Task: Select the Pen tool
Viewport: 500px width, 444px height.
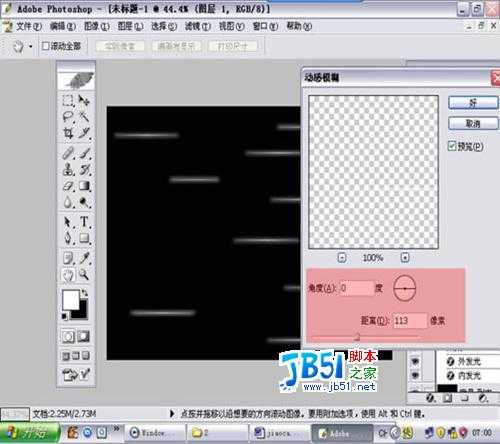Action: 68,238
